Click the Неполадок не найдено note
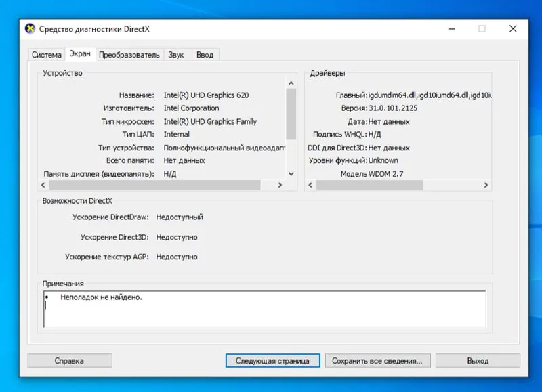Viewport: 542px width, 392px height. pos(101,297)
